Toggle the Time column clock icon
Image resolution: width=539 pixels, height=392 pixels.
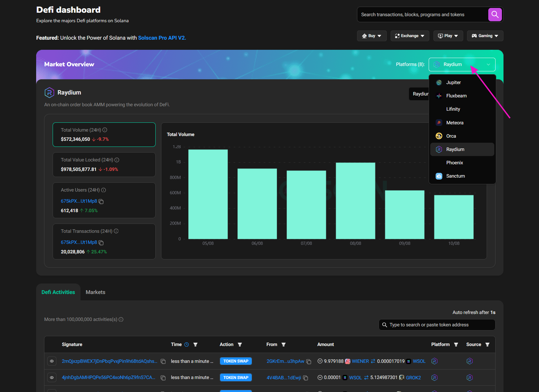tap(187, 344)
